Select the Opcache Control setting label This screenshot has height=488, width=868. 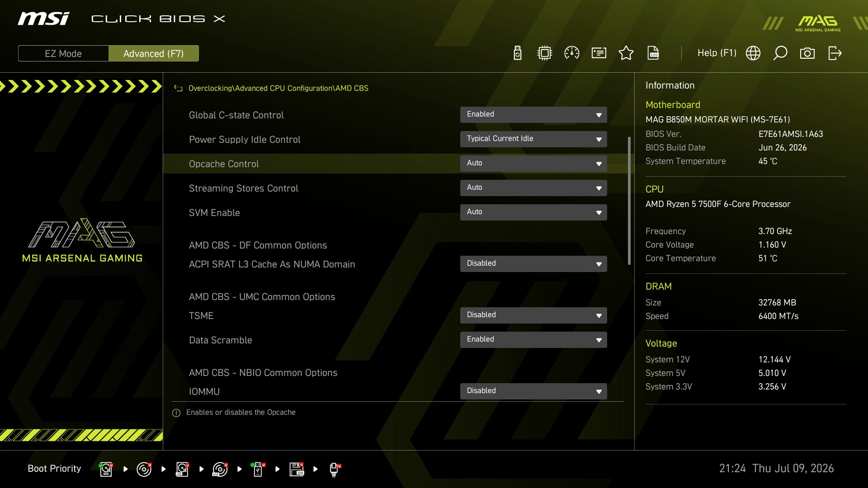224,164
